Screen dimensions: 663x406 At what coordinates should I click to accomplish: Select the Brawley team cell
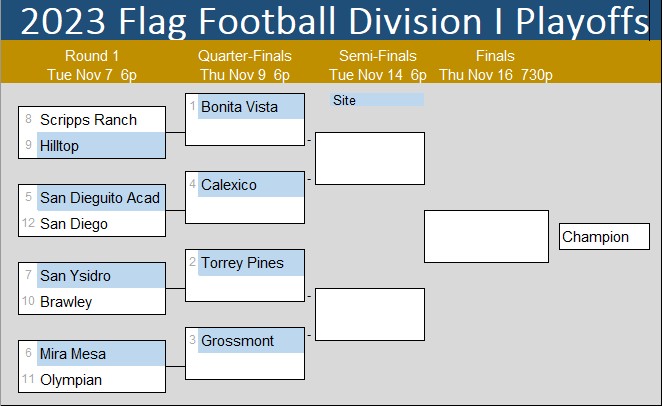[x=99, y=301]
